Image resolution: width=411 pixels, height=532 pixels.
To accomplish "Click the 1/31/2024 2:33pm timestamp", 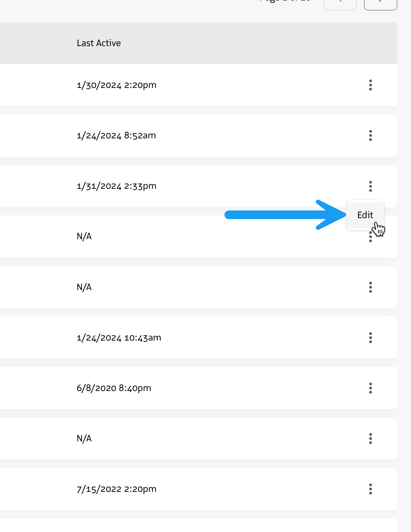I will tap(116, 186).
